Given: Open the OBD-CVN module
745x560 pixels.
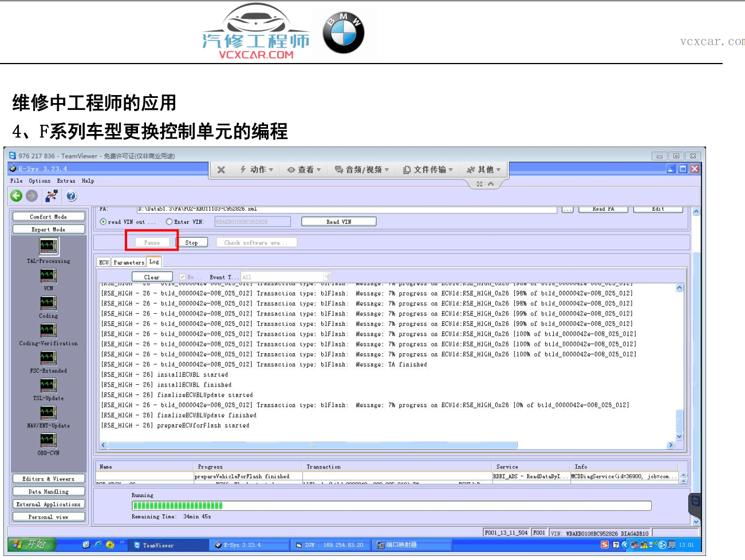Looking at the screenshot, I should [48, 440].
